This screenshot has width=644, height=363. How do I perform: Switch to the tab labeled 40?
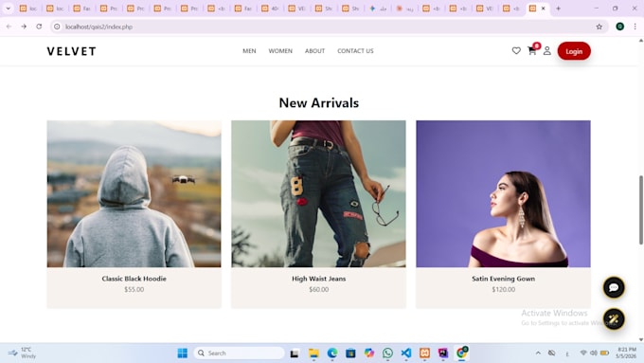(x=270, y=9)
